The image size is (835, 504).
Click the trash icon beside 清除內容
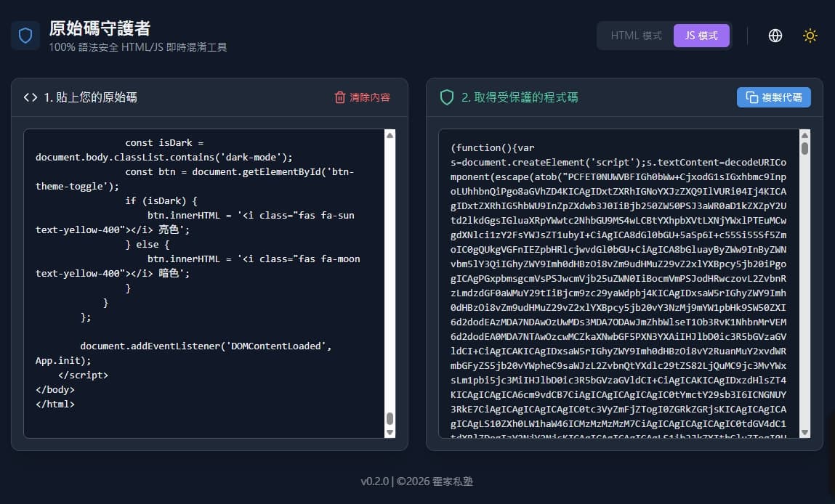click(x=340, y=97)
